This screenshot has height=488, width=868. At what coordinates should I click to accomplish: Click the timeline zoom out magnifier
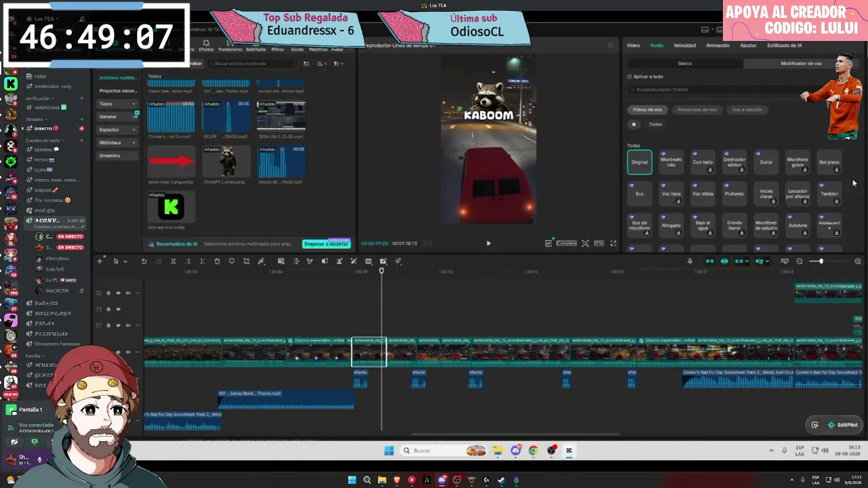(800, 262)
